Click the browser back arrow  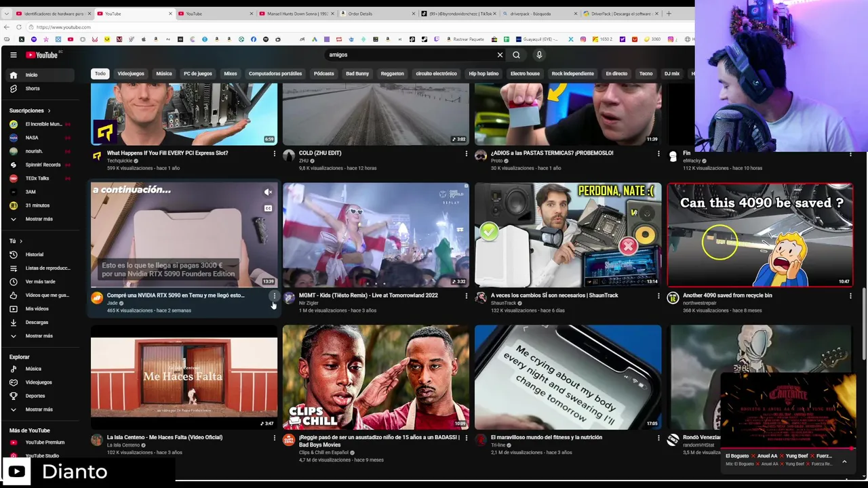coord(7,27)
